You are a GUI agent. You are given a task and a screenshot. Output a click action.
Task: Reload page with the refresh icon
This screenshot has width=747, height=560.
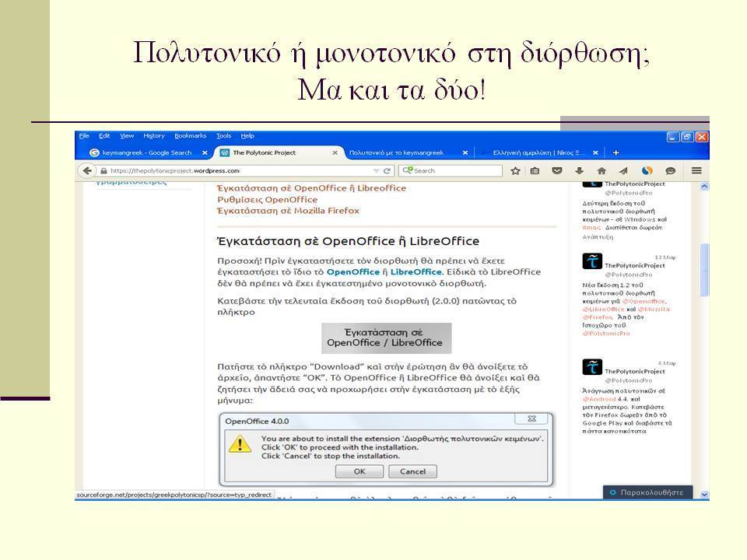point(387,170)
